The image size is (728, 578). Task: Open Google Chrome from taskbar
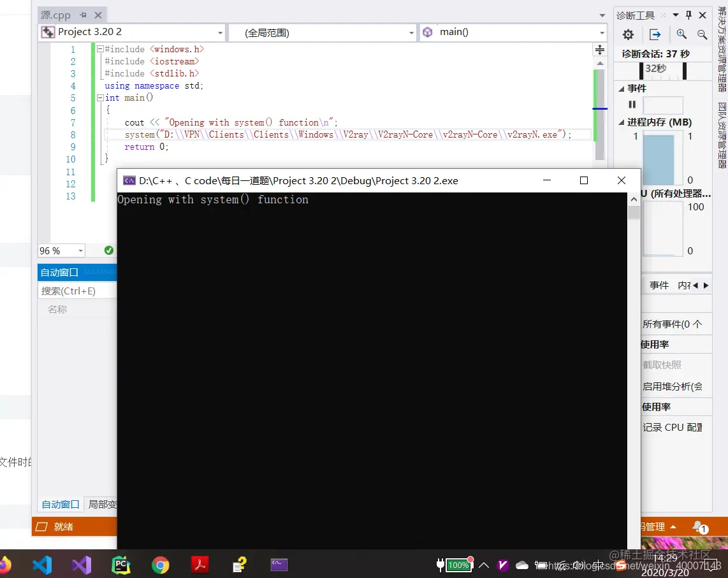pos(161,565)
